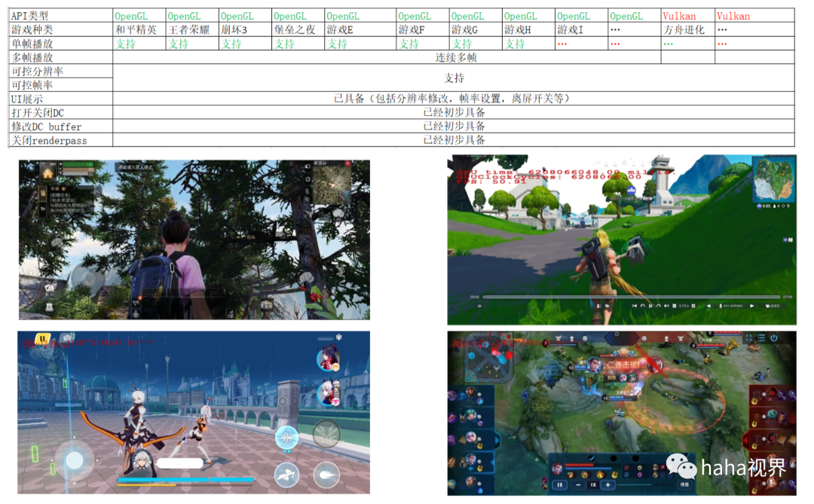Screen dimensions: 814x504
Task: Click the 支持 cell under 崩坏3
Action: (245, 44)
